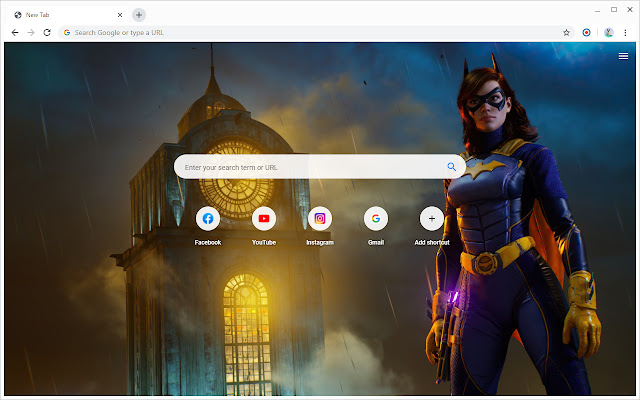Screen dimensions: 640x400
Task: Click the forward navigation arrow
Action: click(31, 33)
